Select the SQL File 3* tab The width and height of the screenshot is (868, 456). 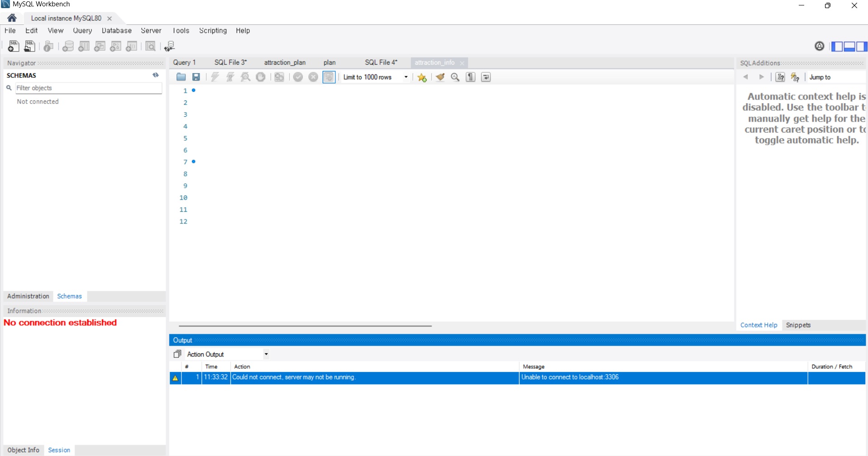pyautogui.click(x=230, y=62)
